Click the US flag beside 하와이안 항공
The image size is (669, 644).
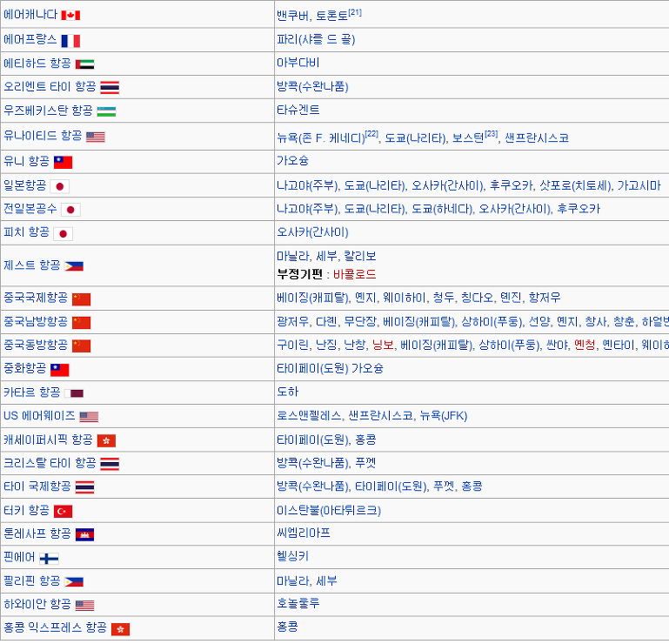coord(84,605)
